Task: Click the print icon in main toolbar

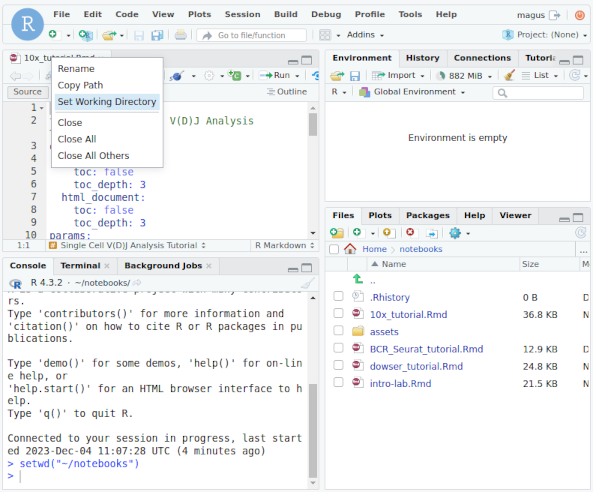Action: 180,35
